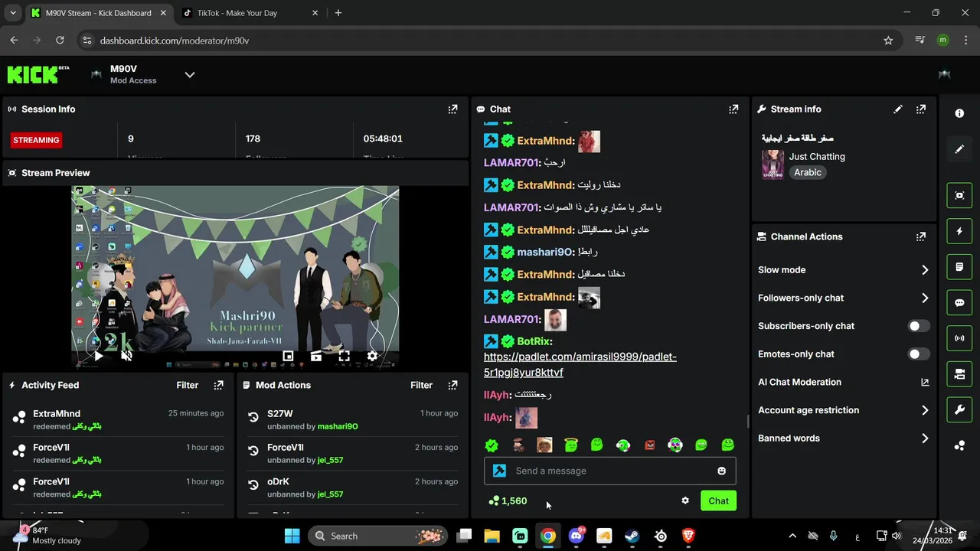Select the lightning bolt sidebar icon
Image resolution: width=980 pixels, height=551 pixels.
[959, 231]
